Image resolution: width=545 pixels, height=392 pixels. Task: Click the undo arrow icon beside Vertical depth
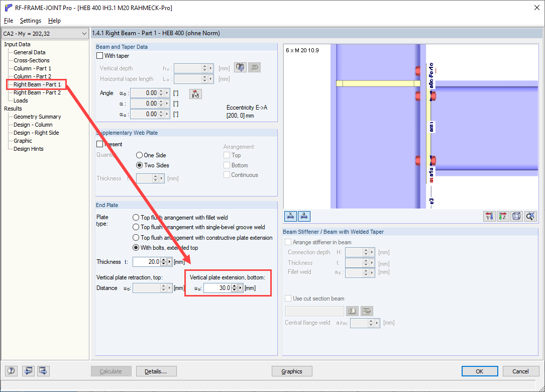pyautogui.click(x=255, y=67)
